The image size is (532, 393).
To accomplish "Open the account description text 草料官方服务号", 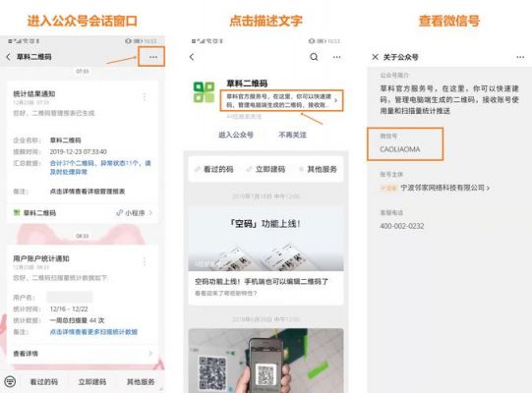I will coord(278,101).
